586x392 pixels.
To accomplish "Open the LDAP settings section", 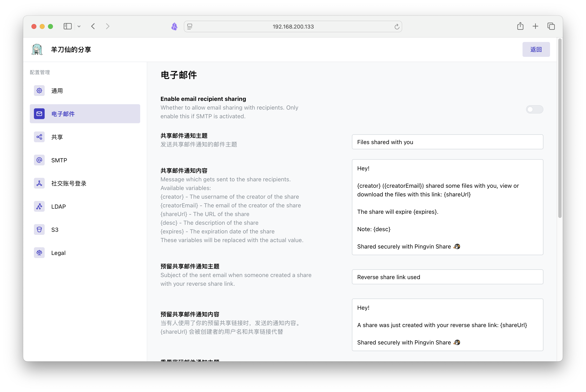I will 85,207.
